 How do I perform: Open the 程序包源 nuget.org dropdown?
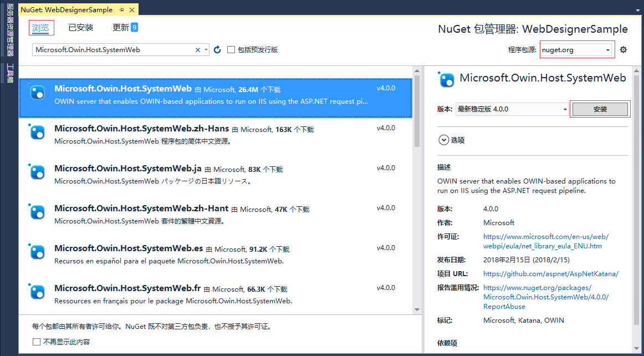pos(576,50)
